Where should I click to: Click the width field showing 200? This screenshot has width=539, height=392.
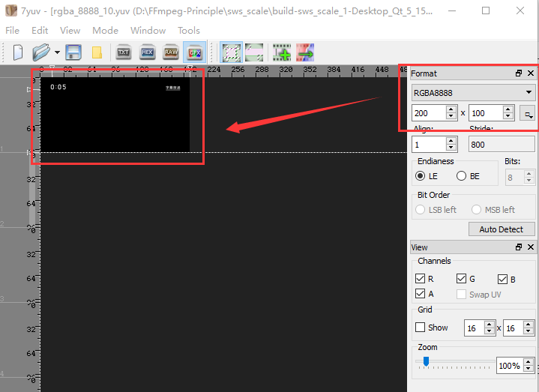pos(429,113)
